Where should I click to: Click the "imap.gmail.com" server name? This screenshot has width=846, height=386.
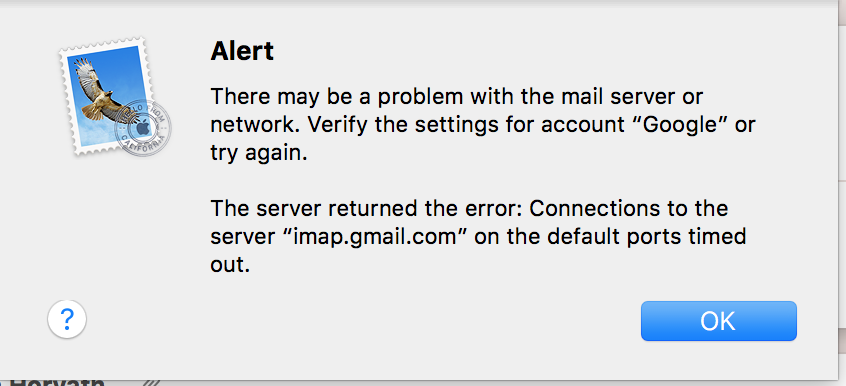[x=359, y=236]
